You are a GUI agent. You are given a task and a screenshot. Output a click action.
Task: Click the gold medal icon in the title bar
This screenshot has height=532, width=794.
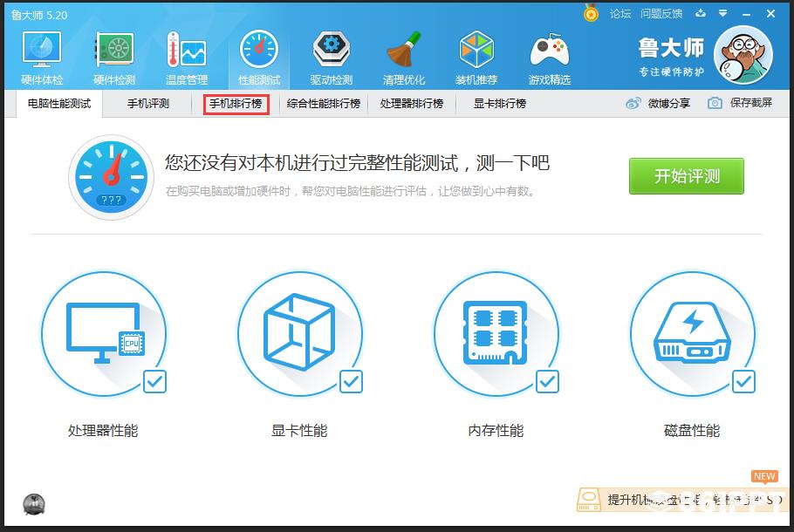pos(591,13)
